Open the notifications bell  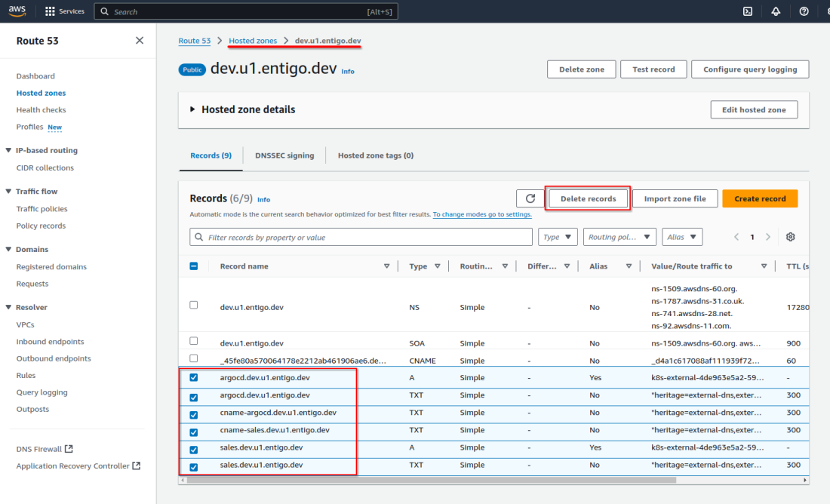click(776, 11)
